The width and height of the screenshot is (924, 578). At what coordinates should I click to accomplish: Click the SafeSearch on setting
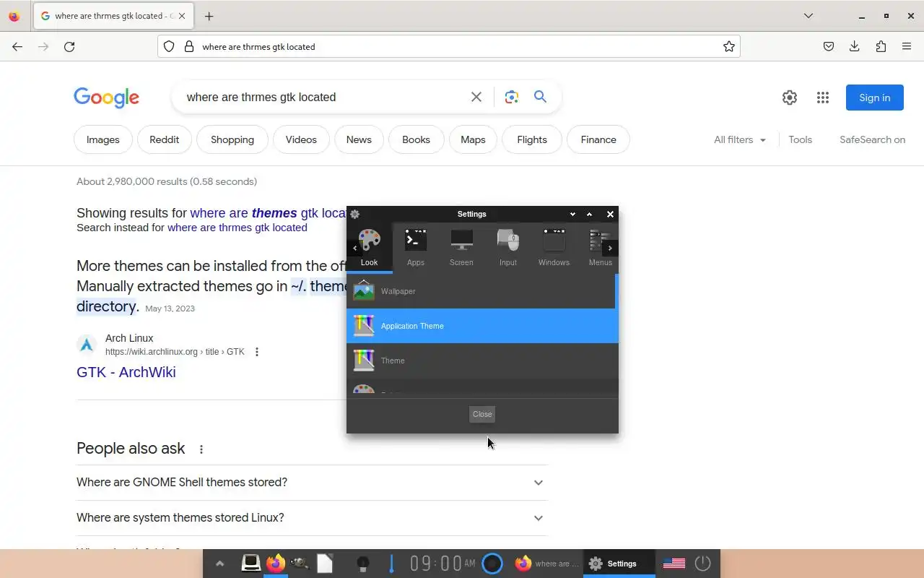coord(872,139)
